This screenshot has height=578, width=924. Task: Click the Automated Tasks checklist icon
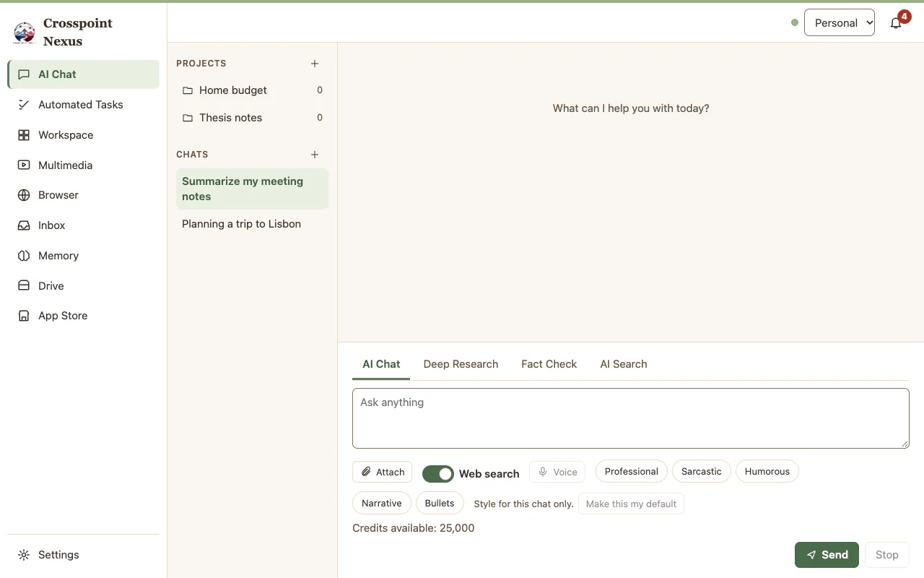(24, 105)
